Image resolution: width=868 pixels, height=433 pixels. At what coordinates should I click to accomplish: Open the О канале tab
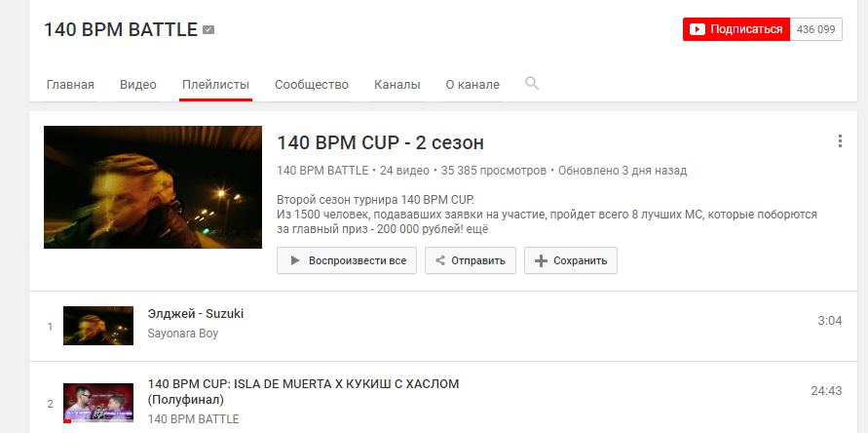[472, 85]
